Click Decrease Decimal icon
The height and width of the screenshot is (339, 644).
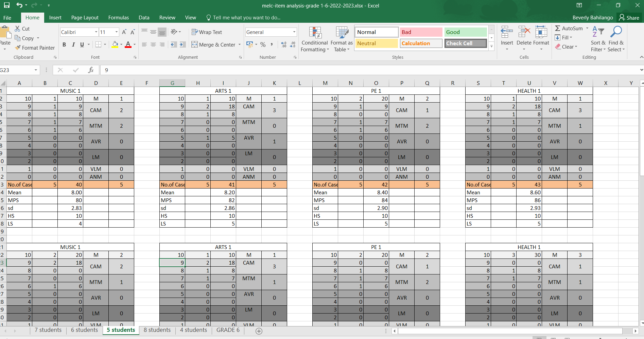[x=293, y=44]
